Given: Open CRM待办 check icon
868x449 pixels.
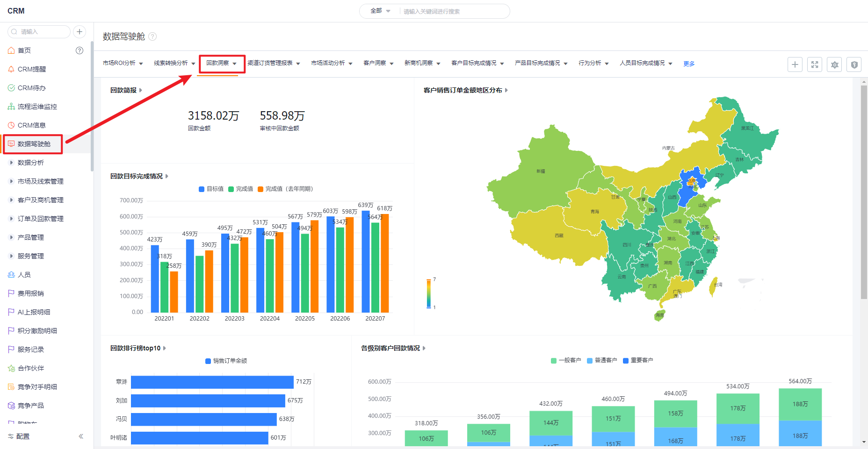Looking at the screenshot, I should click(x=11, y=88).
